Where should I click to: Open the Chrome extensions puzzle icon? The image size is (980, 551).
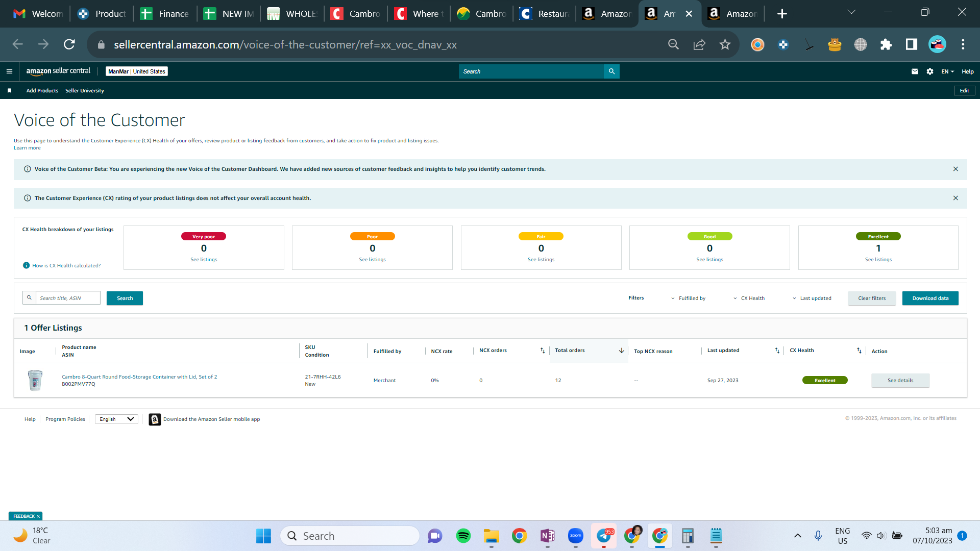click(x=886, y=44)
